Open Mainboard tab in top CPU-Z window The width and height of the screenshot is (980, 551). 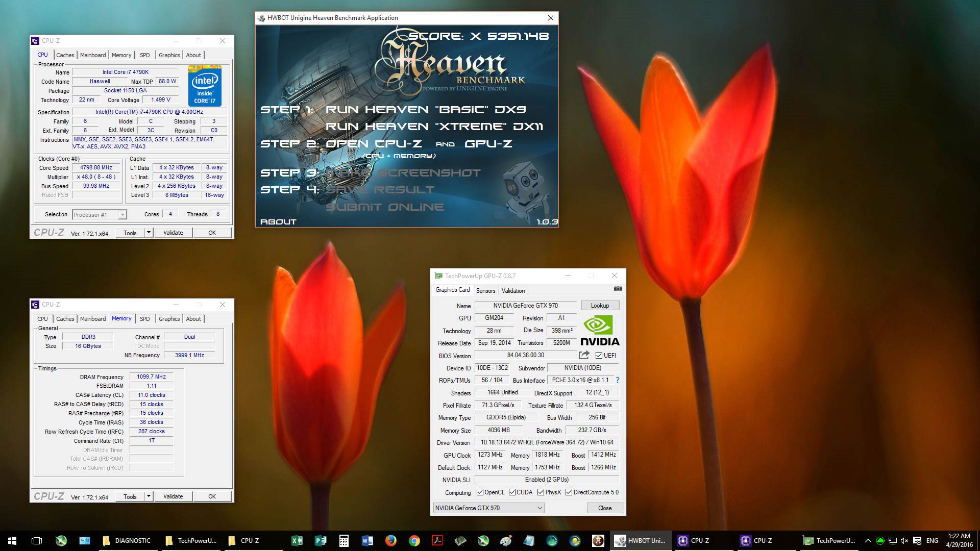[93, 55]
